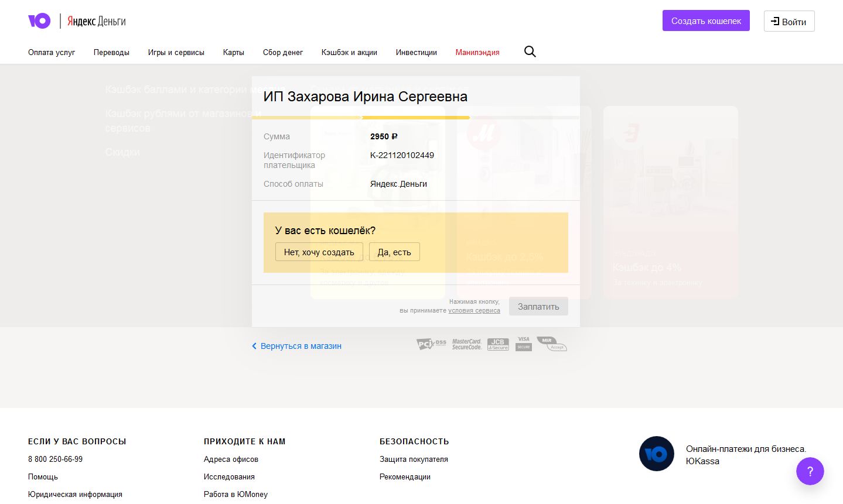Click the Способ оплаты field label
This screenshot has width=843, height=504.
293,184
